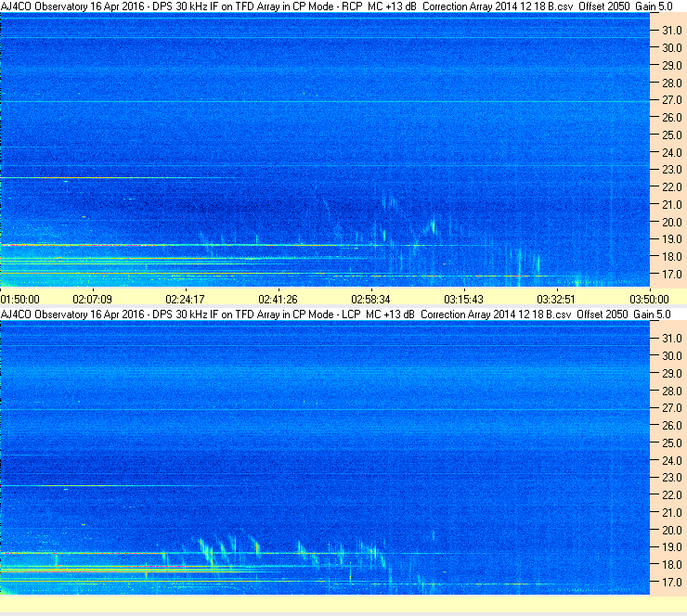This screenshot has height=616, width=687.
Task: Click the 27.0 frequency label on LCP plot
Action: pyautogui.click(x=672, y=408)
